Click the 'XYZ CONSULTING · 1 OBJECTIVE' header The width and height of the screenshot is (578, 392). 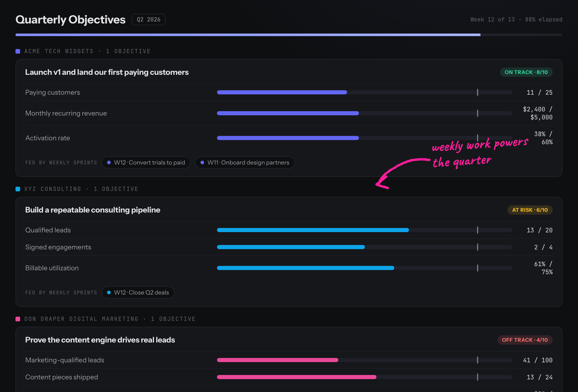(x=81, y=189)
